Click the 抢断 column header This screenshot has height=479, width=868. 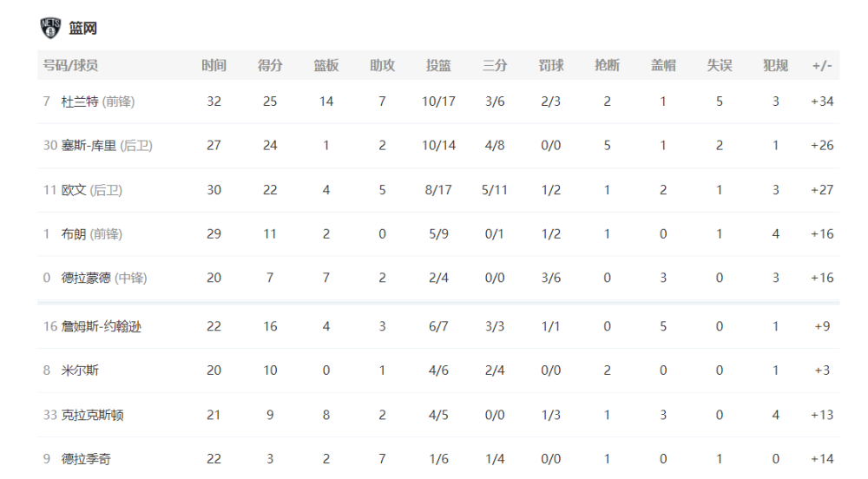607,65
